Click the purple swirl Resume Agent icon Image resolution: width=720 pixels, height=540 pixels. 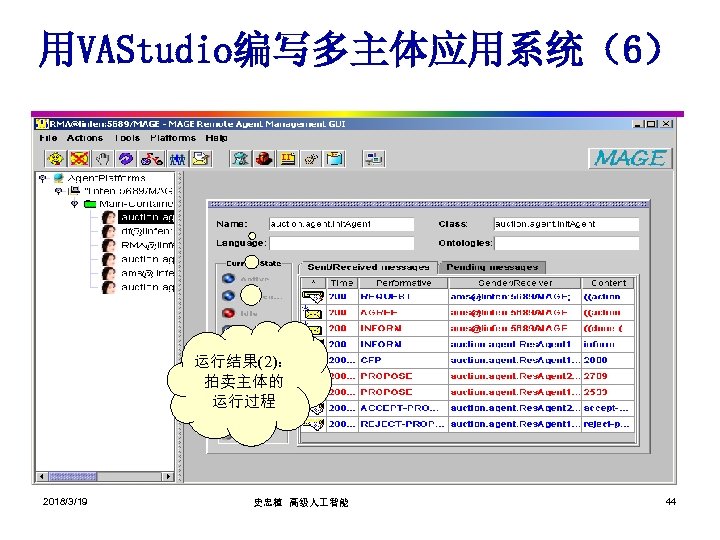[126, 159]
